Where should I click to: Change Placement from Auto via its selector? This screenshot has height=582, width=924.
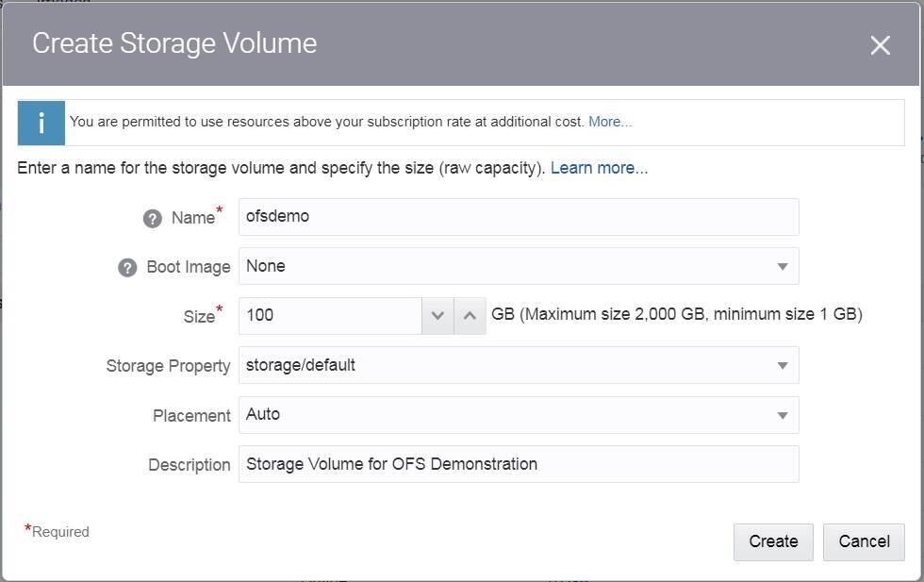784,415
